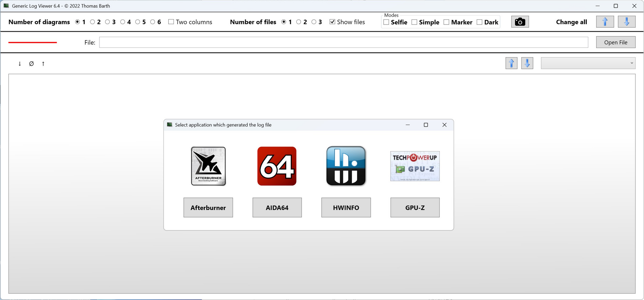
Task: Select 1 for Number of diagrams
Action: (x=77, y=22)
